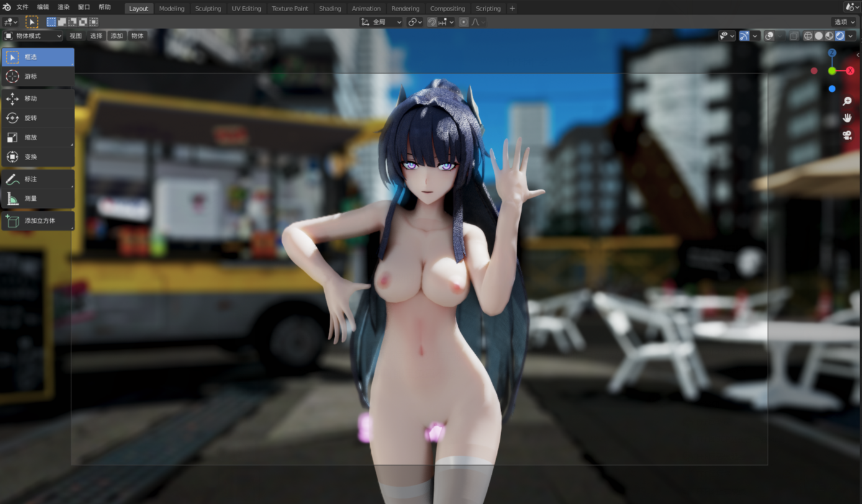Switch to the Sculpting workspace tab

208,9
